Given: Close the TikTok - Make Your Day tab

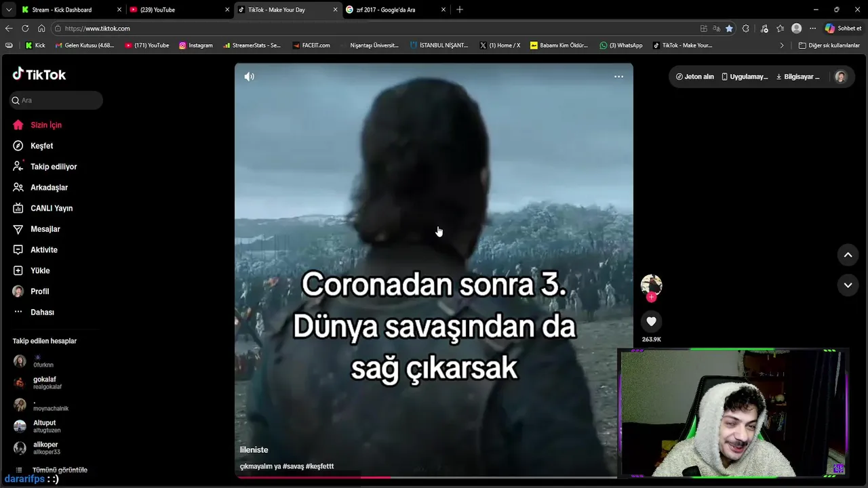Looking at the screenshot, I should (335, 9).
